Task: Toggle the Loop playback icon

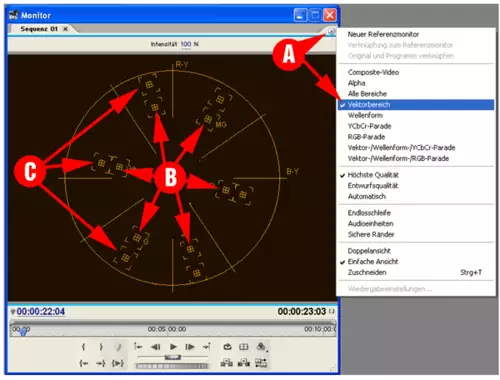Action: 227,347
